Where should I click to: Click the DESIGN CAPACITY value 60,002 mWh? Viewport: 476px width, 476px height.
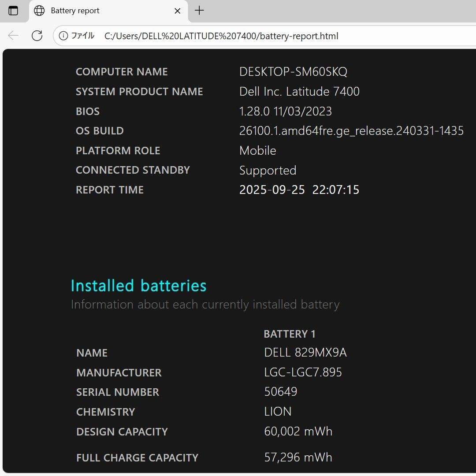pos(298,431)
